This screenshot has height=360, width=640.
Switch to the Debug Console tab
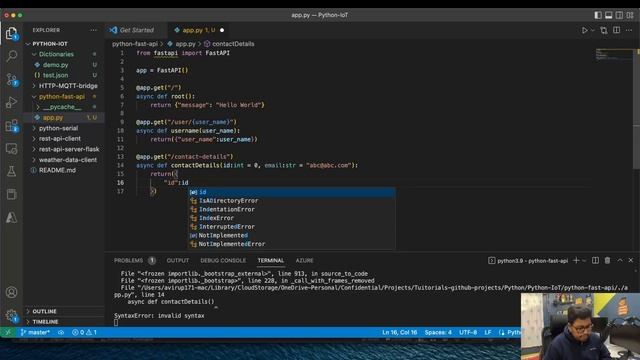coord(223,260)
